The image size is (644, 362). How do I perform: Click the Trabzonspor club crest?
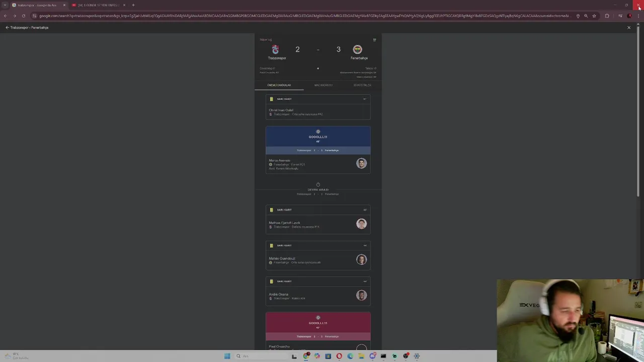pos(275,49)
